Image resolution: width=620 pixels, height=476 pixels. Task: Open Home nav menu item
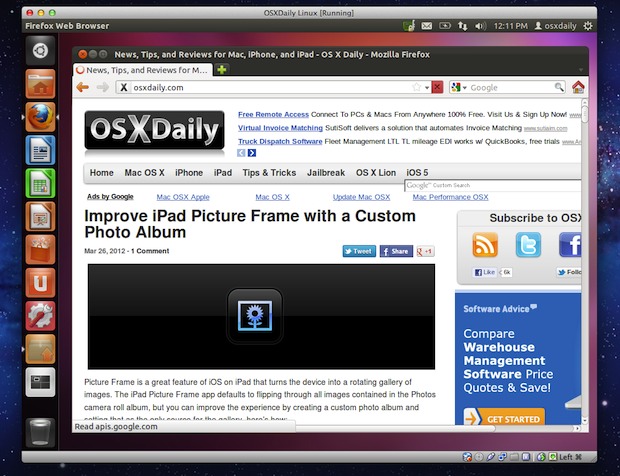tap(102, 173)
